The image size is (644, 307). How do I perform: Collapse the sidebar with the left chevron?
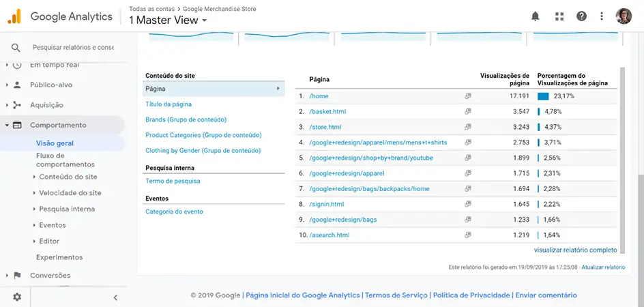(115, 297)
